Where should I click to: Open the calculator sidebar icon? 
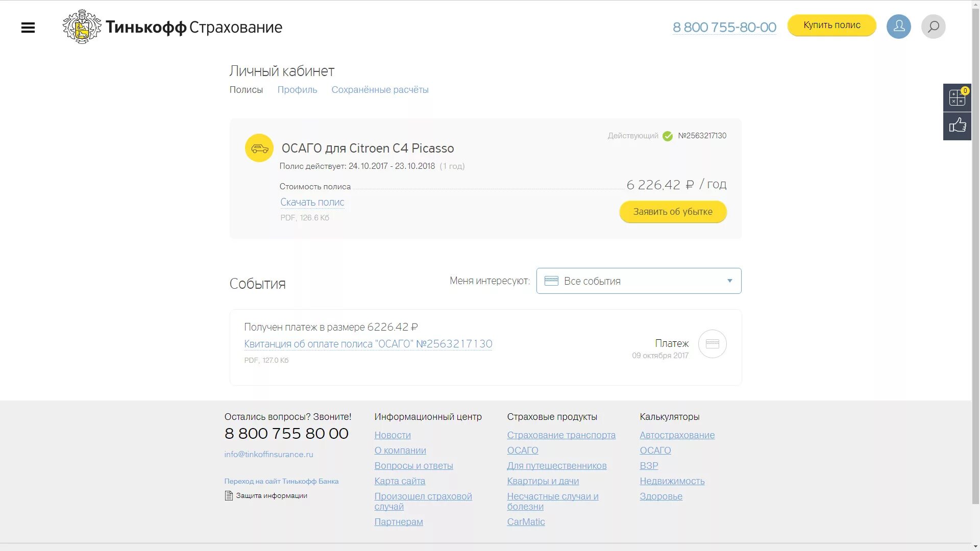pos(957,97)
